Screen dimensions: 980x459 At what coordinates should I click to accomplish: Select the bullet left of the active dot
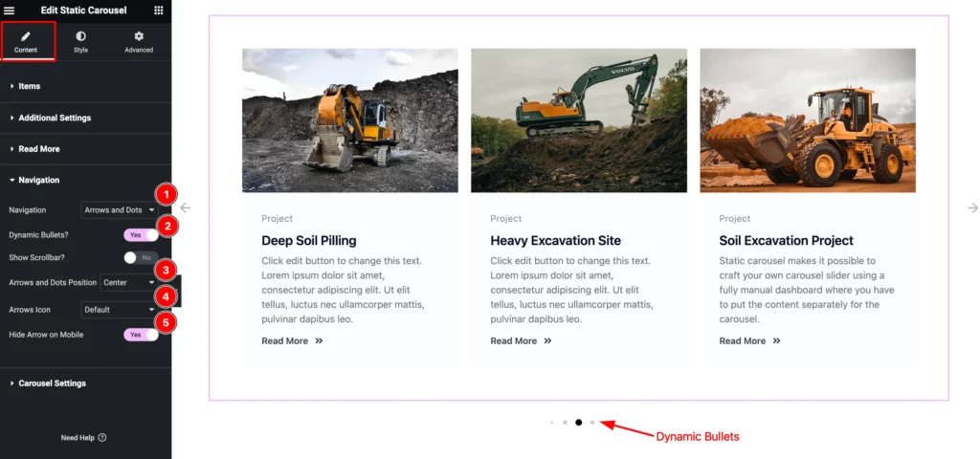point(565,423)
